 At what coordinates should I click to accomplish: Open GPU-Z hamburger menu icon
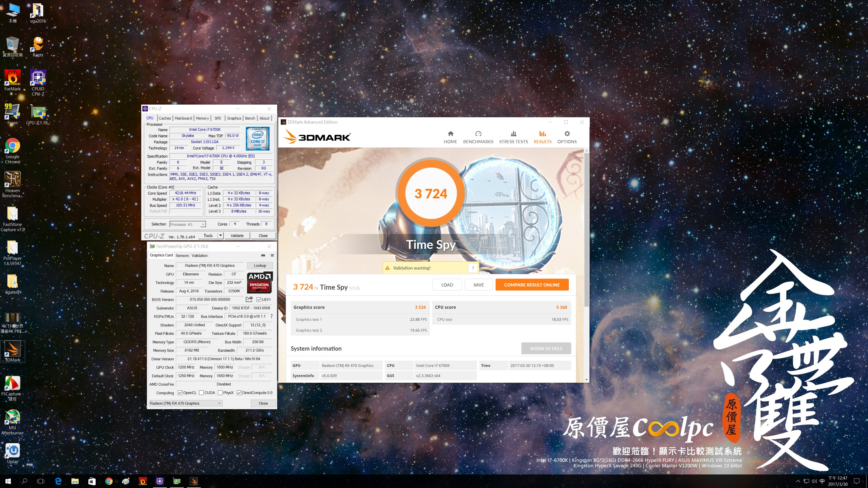(272, 255)
